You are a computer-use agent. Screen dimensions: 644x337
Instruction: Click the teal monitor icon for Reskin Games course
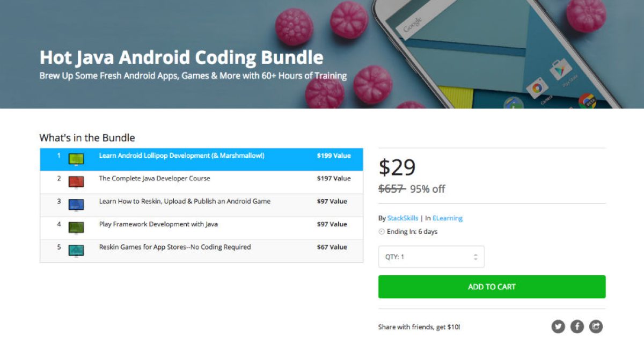(x=76, y=248)
